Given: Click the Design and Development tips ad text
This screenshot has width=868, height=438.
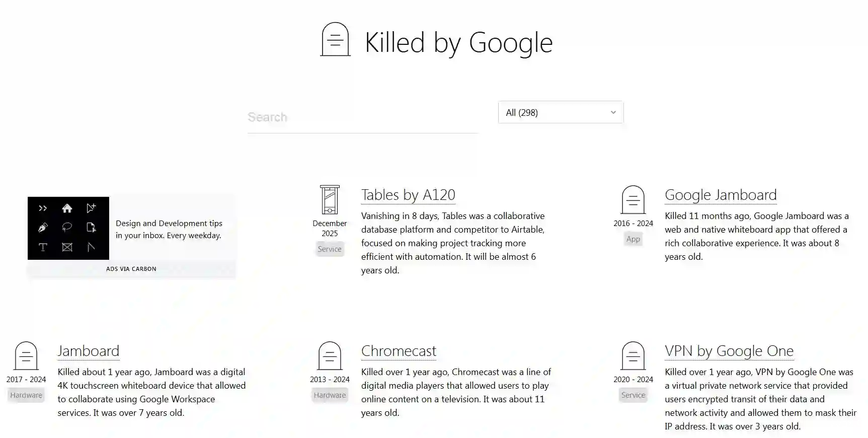Looking at the screenshot, I should 169,229.
